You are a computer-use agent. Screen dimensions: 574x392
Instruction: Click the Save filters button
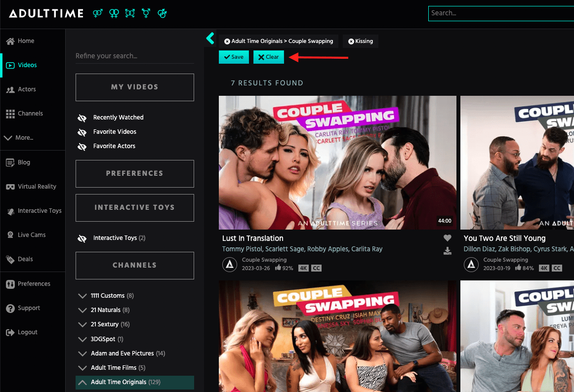[234, 57]
